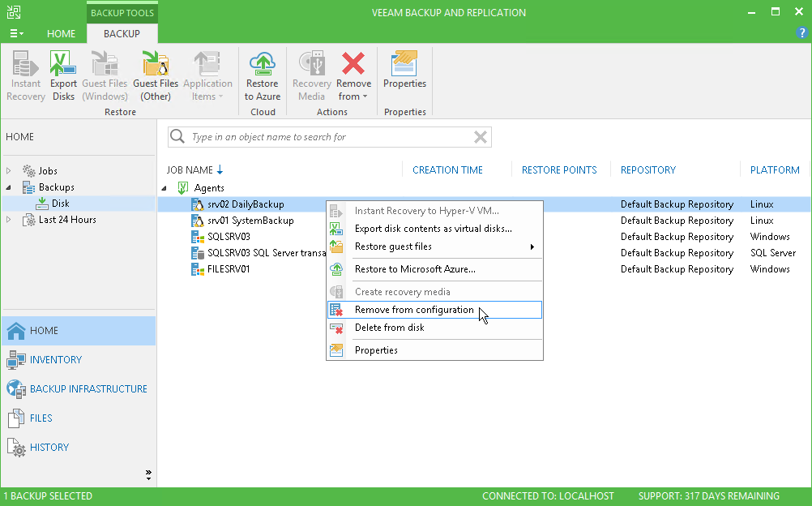
Task: Launch Guest Files (Other) restore
Action: 156,75
